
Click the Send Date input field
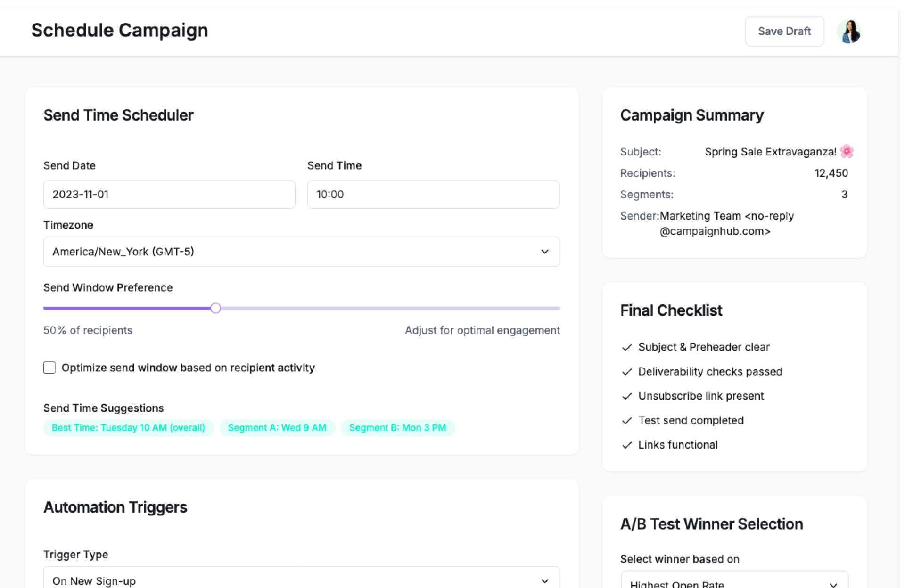click(169, 195)
